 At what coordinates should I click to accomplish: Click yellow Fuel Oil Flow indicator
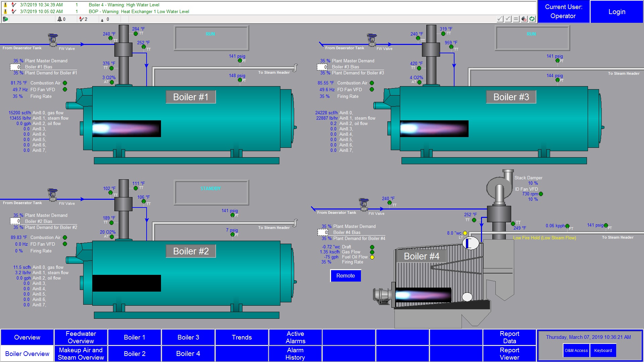pyautogui.click(x=372, y=257)
